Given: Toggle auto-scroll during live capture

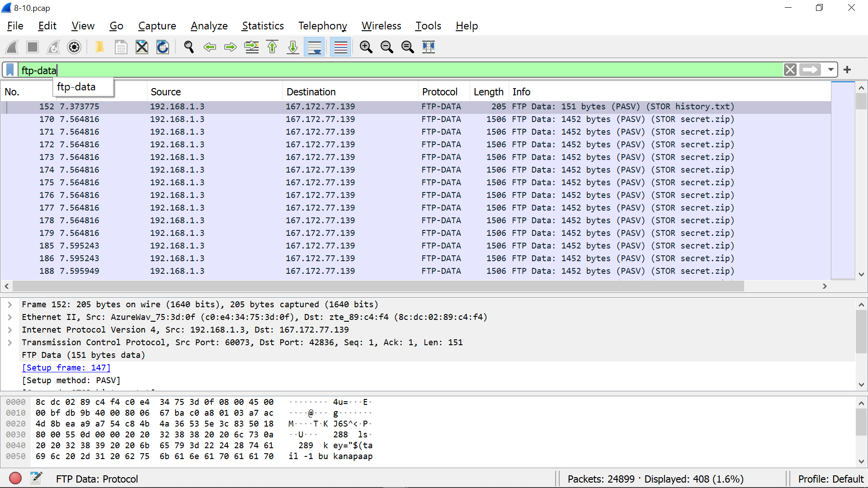Looking at the screenshot, I should (315, 47).
